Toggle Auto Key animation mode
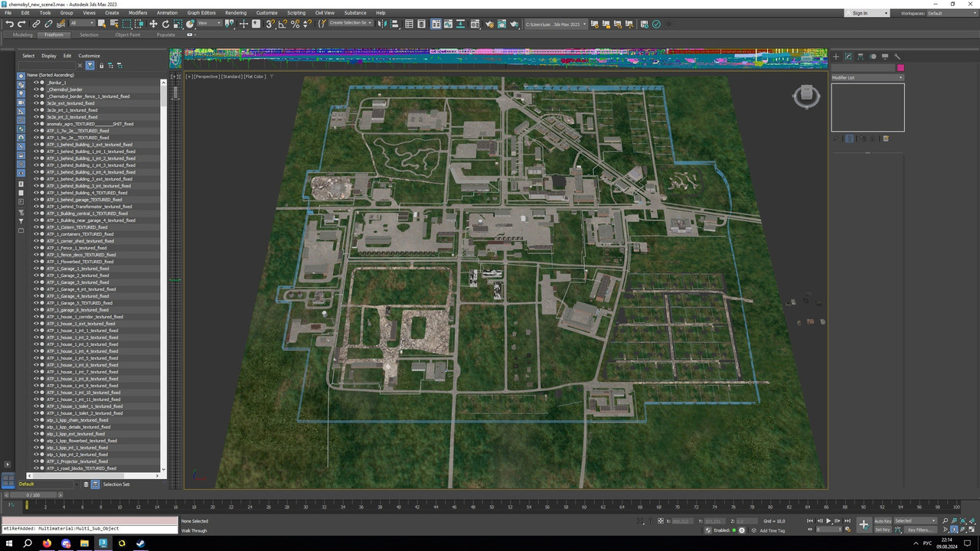Viewport: 980px width, 551px height. pyautogui.click(x=882, y=521)
